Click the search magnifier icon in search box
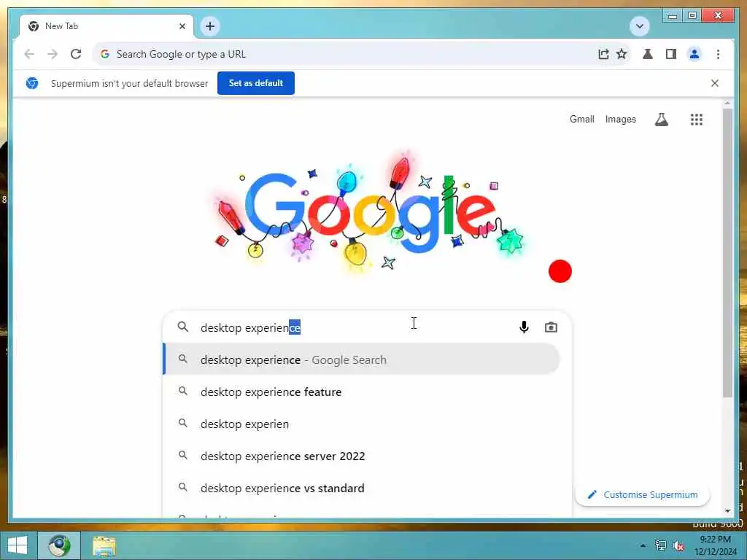This screenshot has width=747, height=560. tap(183, 327)
